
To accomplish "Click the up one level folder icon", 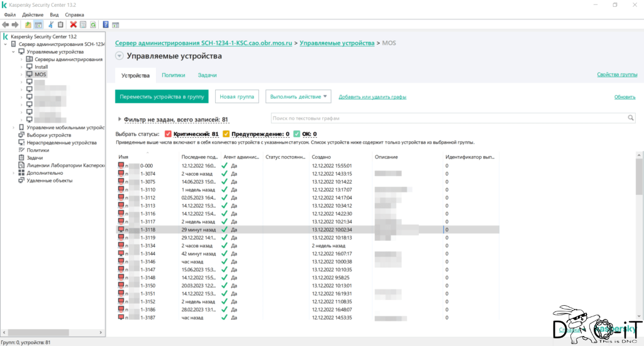I will (x=28, y=25).
